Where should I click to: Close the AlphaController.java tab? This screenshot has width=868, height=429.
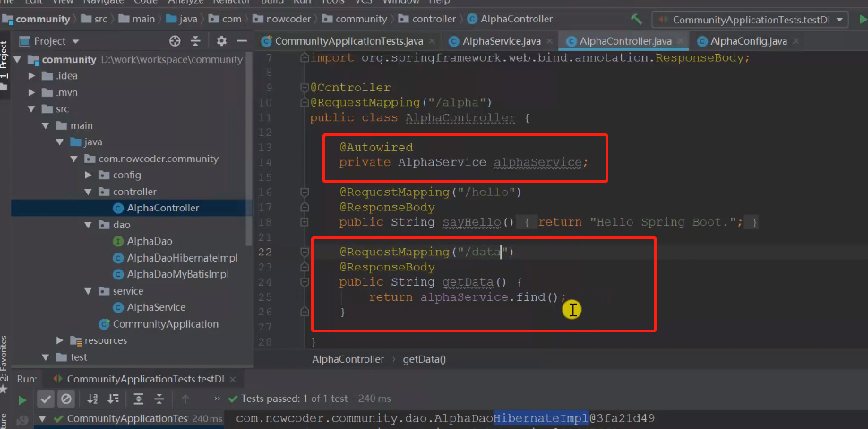pyautogui.click(x=680, y=41)
